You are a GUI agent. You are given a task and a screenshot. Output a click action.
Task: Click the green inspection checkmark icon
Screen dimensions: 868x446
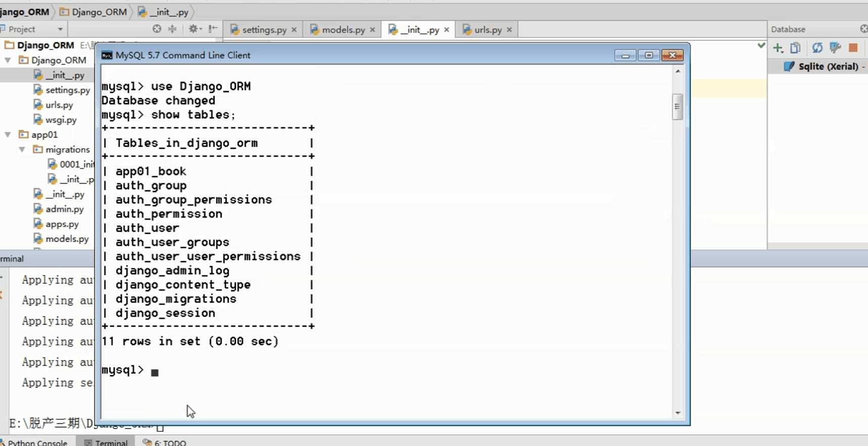point(761,46)
